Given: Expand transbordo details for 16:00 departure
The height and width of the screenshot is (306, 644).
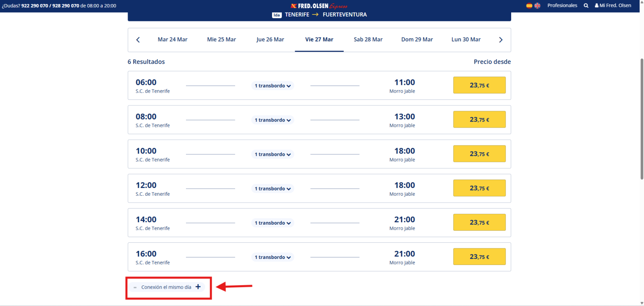Looking at the screenshot, I should point(272,257).
